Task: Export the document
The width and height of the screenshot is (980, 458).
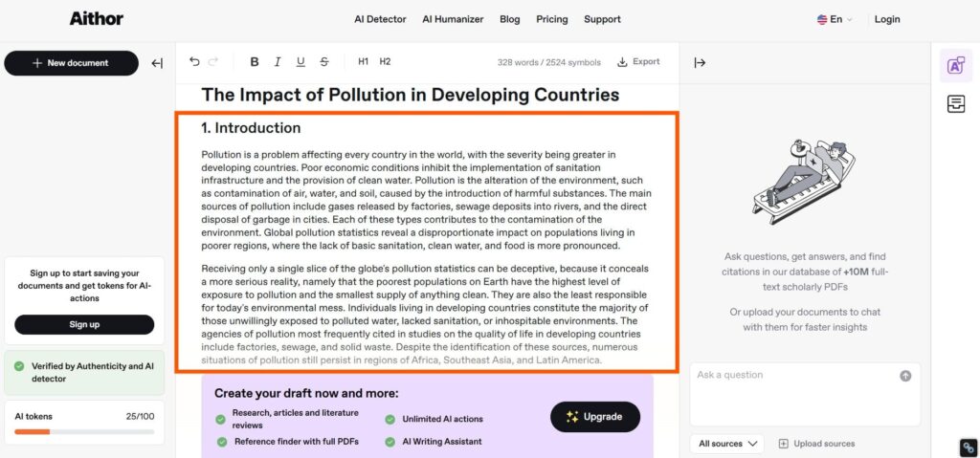Action: pyautogui.click(x=638, y=61)
